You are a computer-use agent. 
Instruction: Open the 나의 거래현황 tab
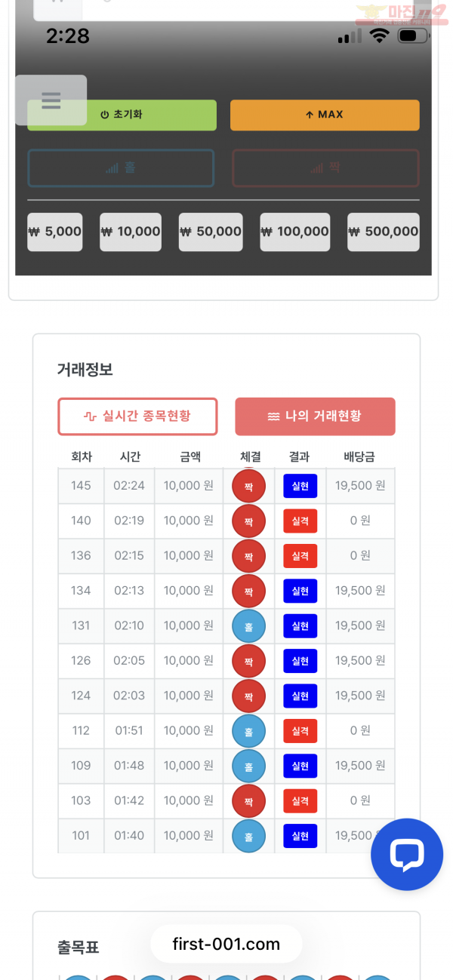[315, 416]
